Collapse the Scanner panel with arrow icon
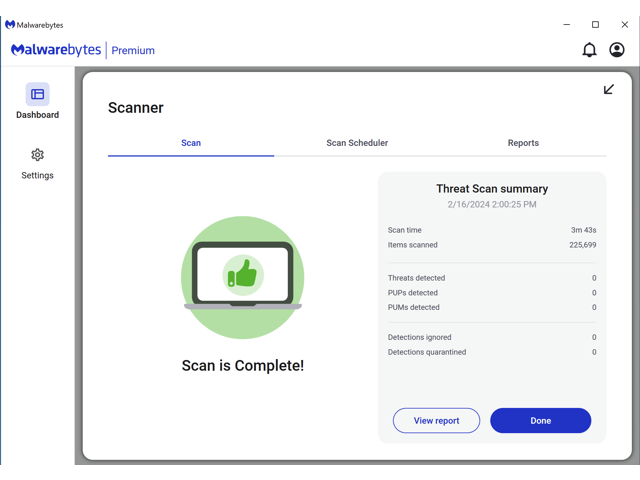Screen dimensions: 640x480 [609, 89]
